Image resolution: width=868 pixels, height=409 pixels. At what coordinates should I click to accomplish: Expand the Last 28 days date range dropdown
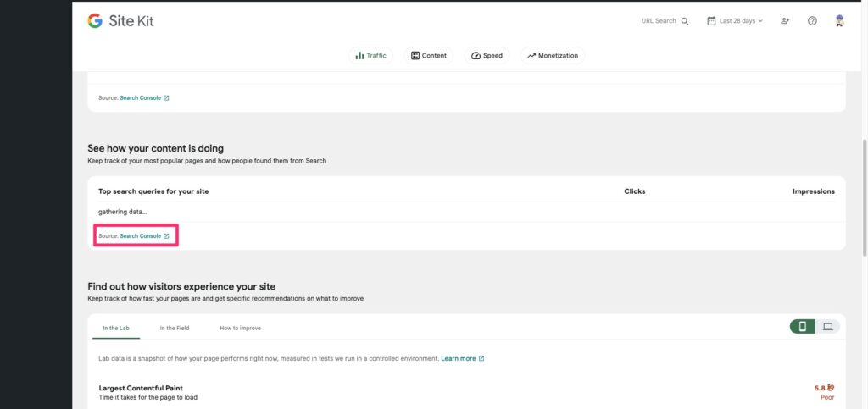pos(742,21)
